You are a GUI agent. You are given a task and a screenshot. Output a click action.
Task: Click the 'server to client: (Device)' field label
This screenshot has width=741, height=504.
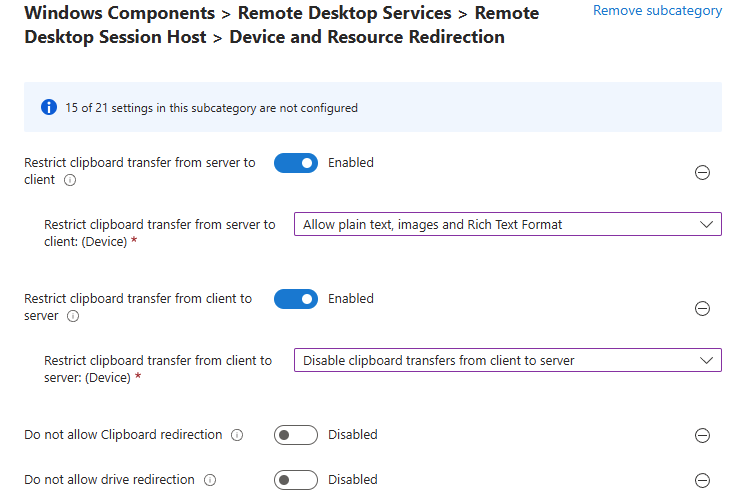click(x=159, y=233)
